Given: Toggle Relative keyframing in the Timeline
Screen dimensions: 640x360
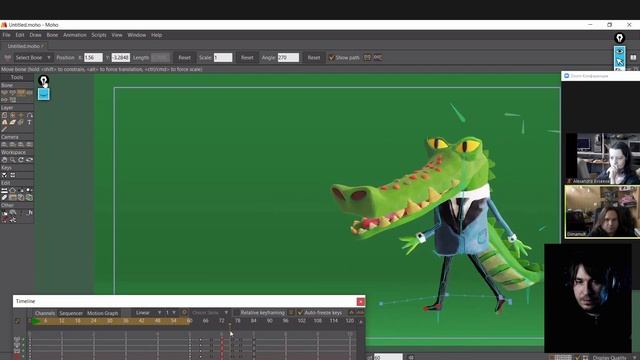Looking at the screenshot, I should point(262,313).
